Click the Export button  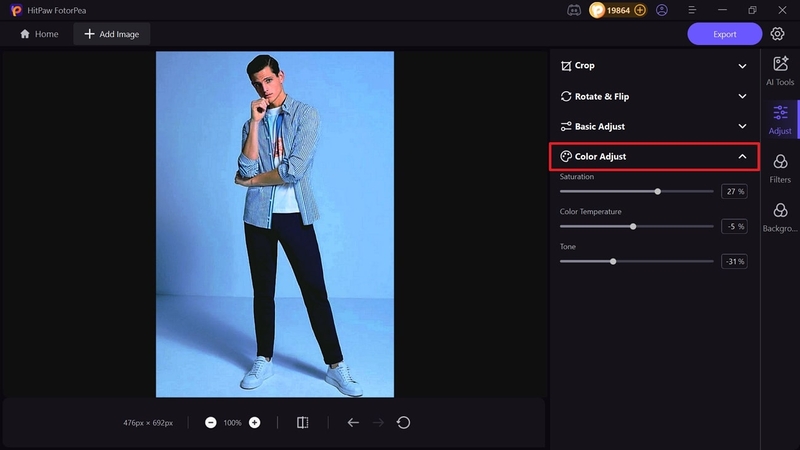724,34
